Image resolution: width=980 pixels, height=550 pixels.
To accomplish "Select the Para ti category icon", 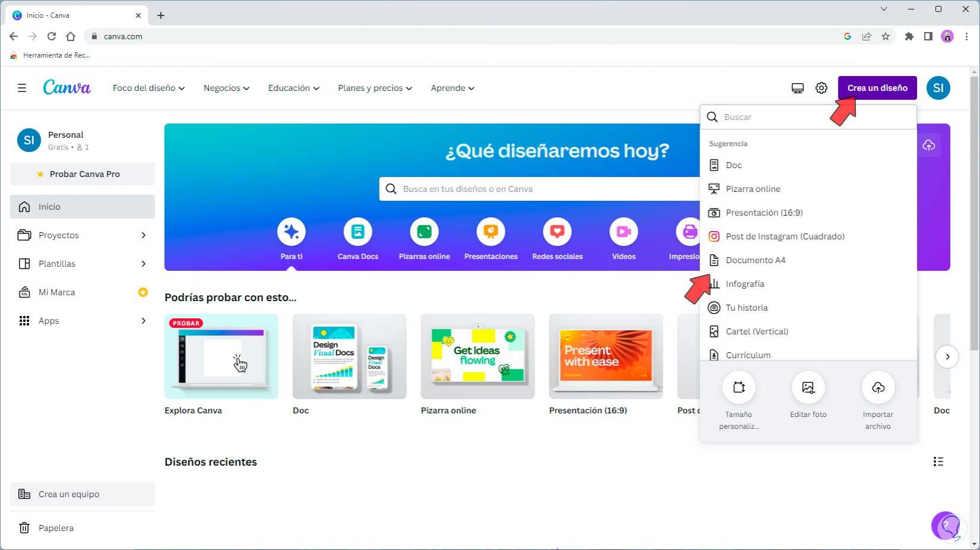I will (292, 232).
